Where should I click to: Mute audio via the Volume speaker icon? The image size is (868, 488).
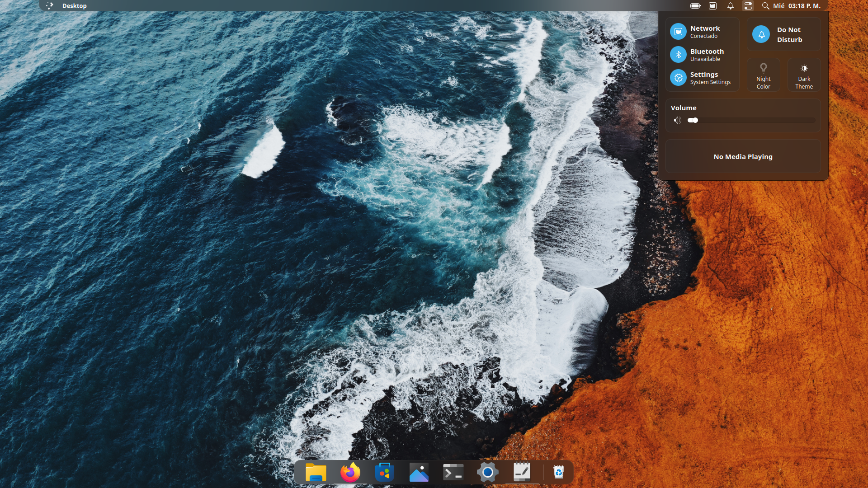pyautogui.click(x=677, y=120)
